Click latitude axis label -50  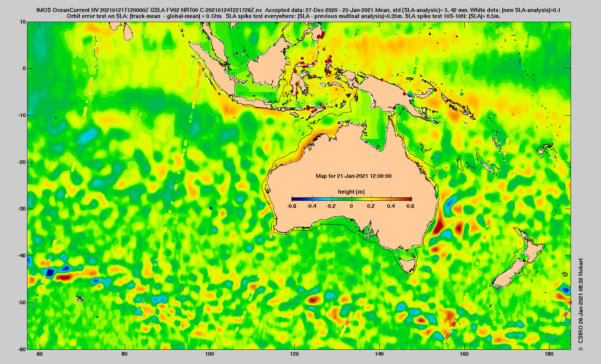point(22,302)
